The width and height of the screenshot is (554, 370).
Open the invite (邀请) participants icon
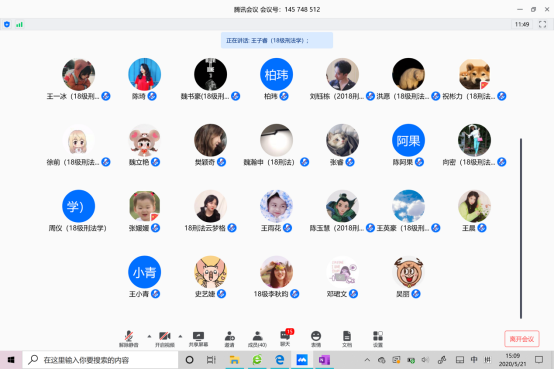[230, 339]
